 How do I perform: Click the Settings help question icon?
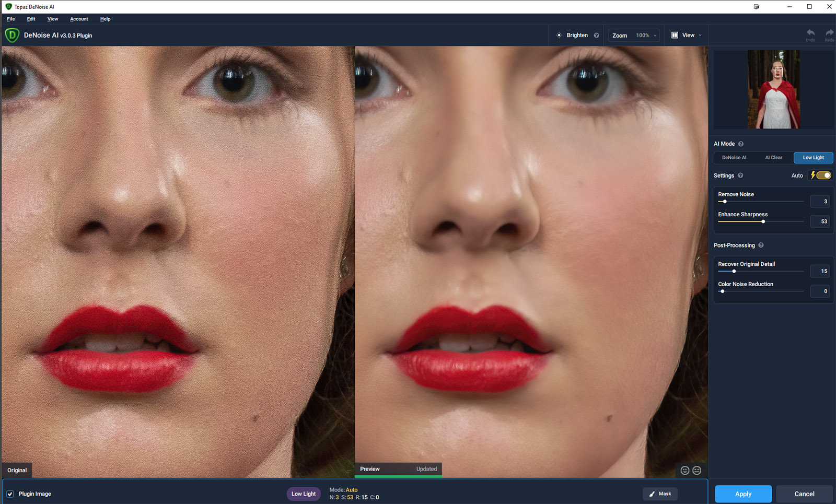740,176
